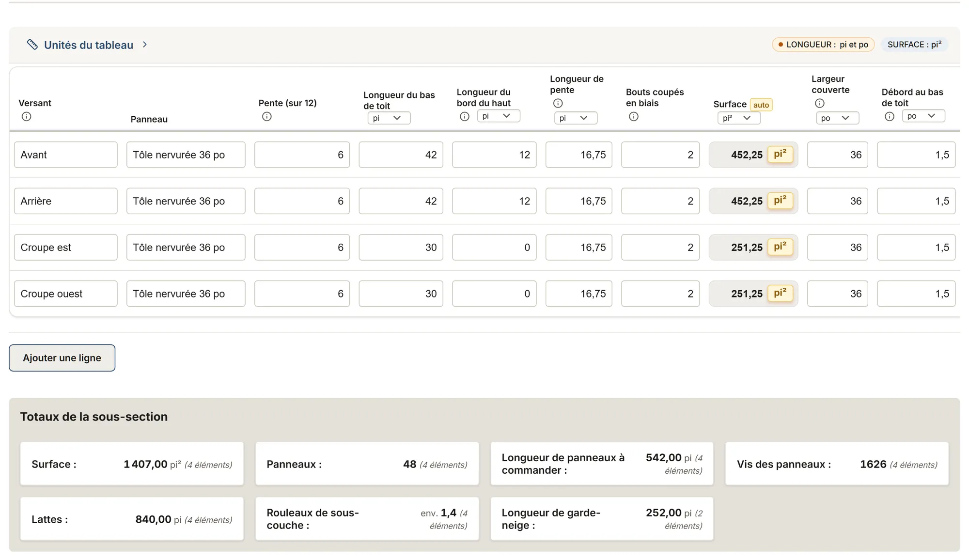Viewport: 969px width, 560px height.
Task: Click the pi² tag in Avant surface cell
Action: point(780,154)
